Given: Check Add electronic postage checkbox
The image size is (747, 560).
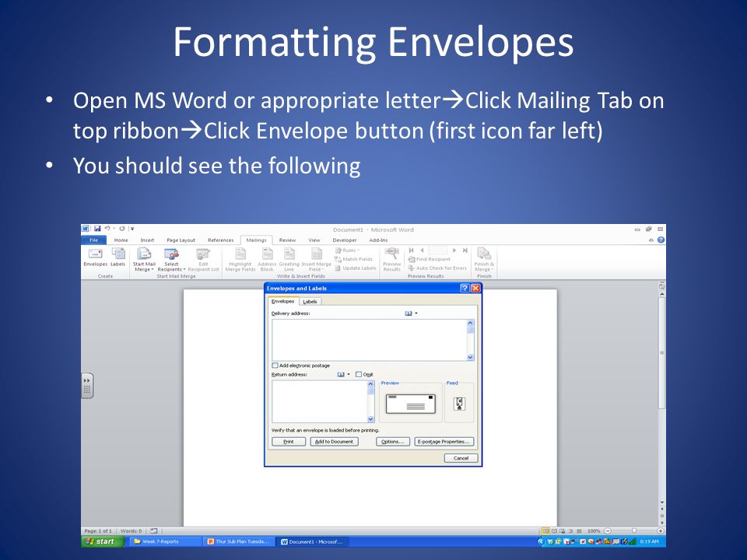Looking at the screenshot, I should 275,366.
